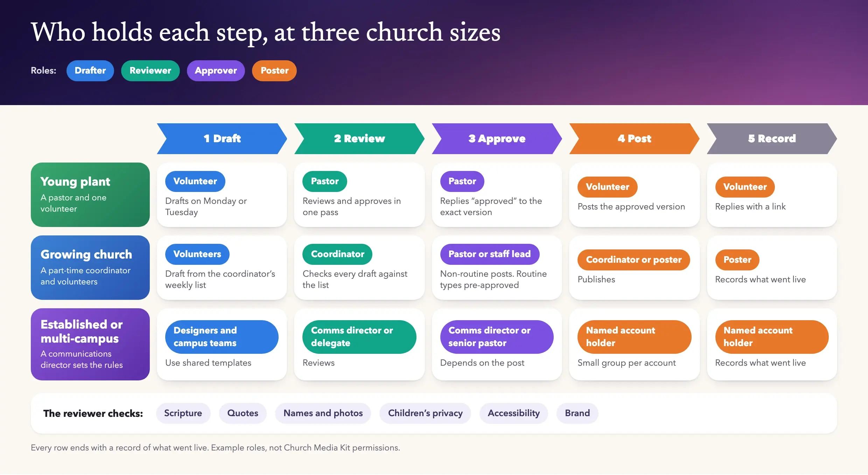This screenshot has width=868, height=475.
Task: Click text 'Replies “approved” to the exact version'
Action: (491, 207)
